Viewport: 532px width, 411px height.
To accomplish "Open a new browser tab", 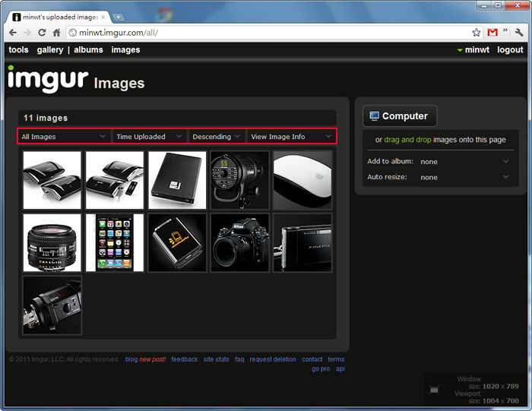I will (x=118, y=17).
